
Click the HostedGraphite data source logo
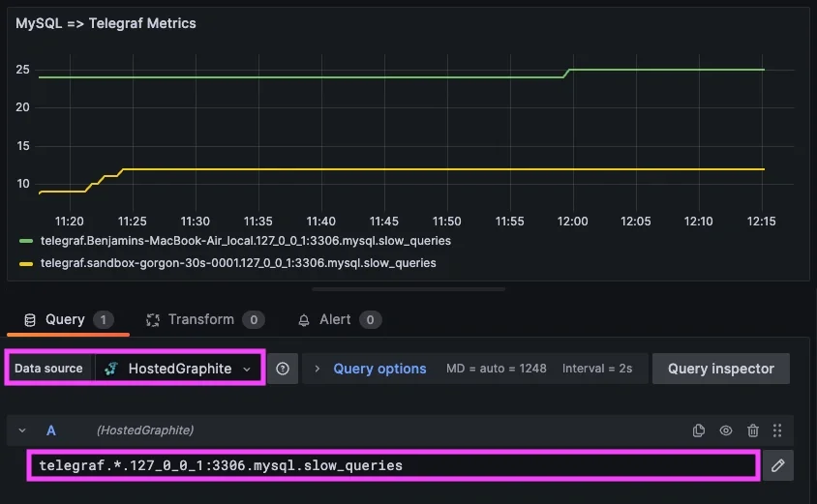pyautogui.click(x=112, y=369)
